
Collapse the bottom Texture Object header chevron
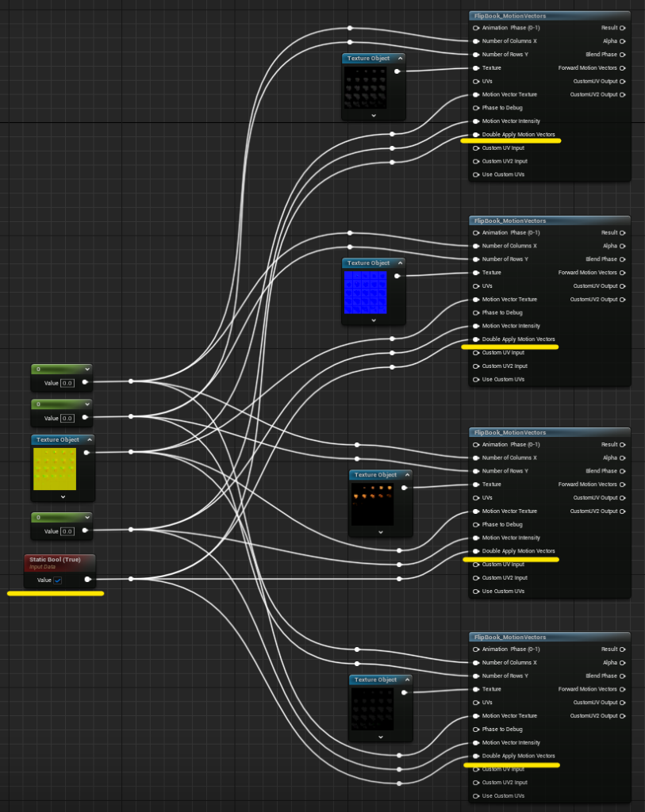click(407, 680)
